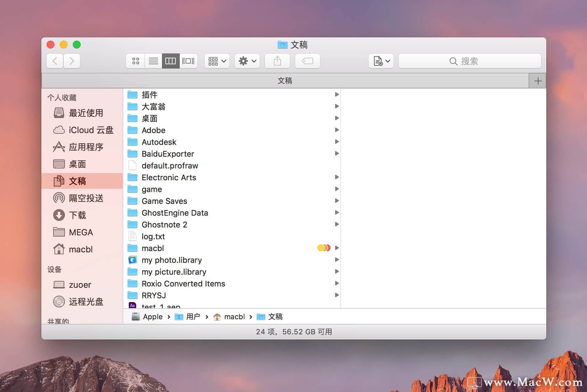Expand Electronic Arts via arrow

337,177
